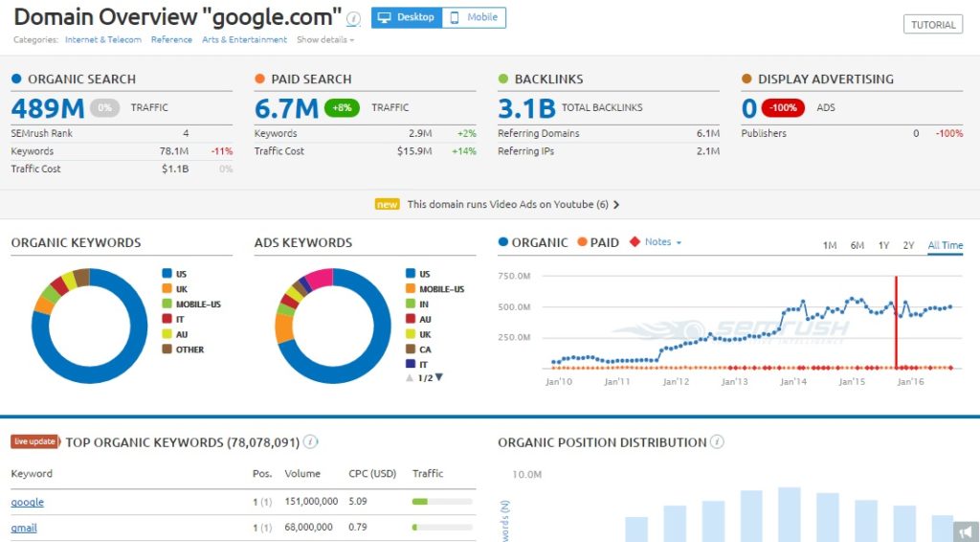Click the CPC (USD) column header
The width and height of the screenshot is (980, 542).
point(372,473)
